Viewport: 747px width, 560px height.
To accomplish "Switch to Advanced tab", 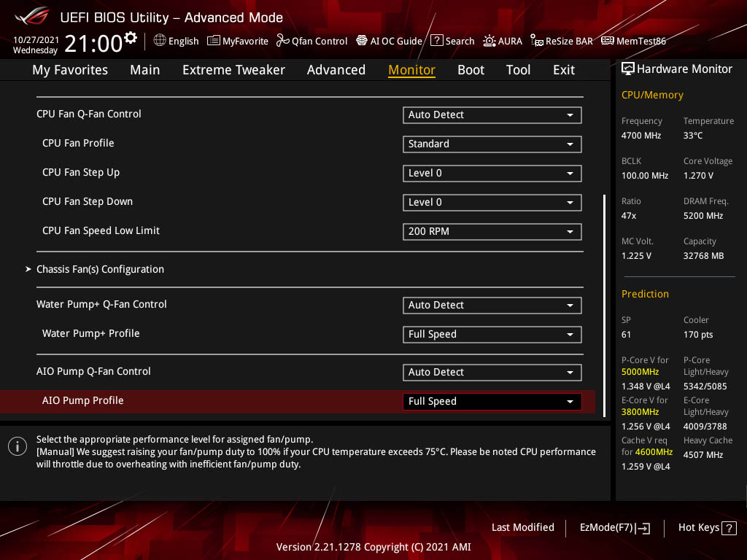I will (336, 70).
